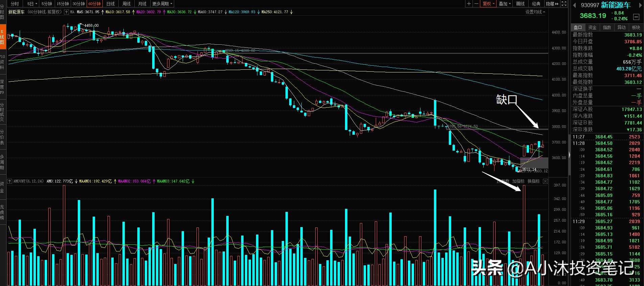Click the minus box icon beside price change

636,17
